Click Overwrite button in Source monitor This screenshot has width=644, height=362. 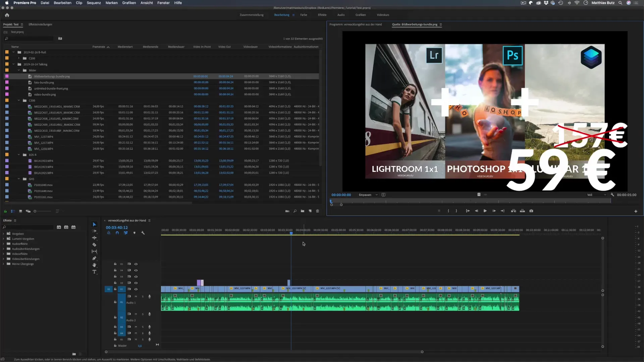(x=522, y=211)
